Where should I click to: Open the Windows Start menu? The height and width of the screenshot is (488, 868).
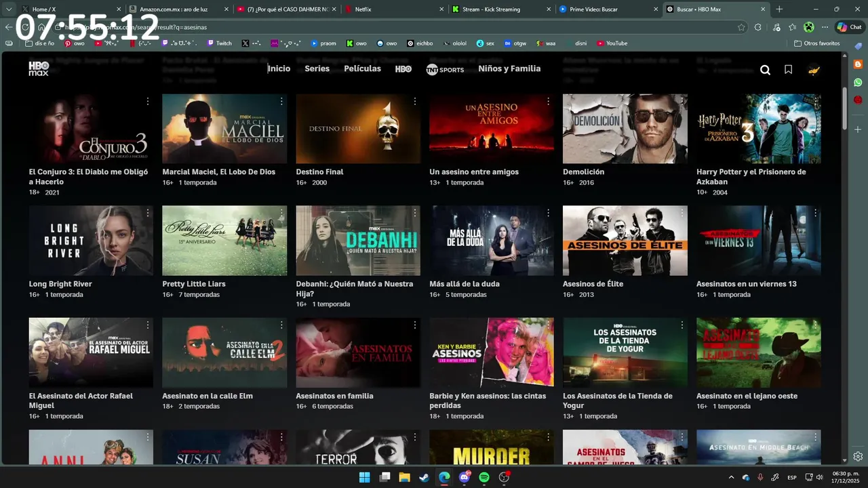pyautogui.click(x=364, y=477)
